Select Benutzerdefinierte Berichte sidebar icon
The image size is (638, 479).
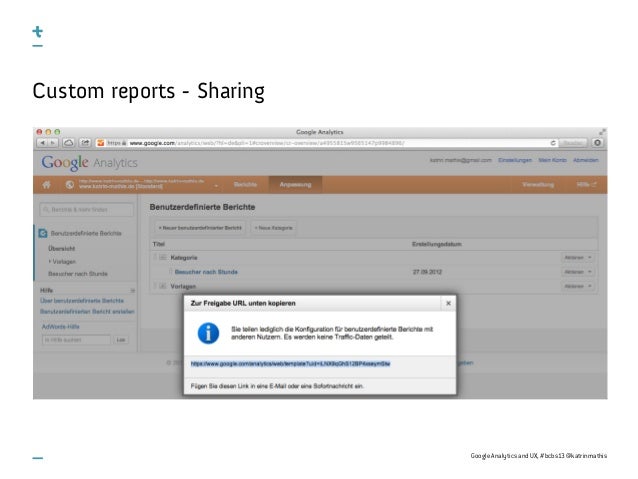click(x=43, y=234)
